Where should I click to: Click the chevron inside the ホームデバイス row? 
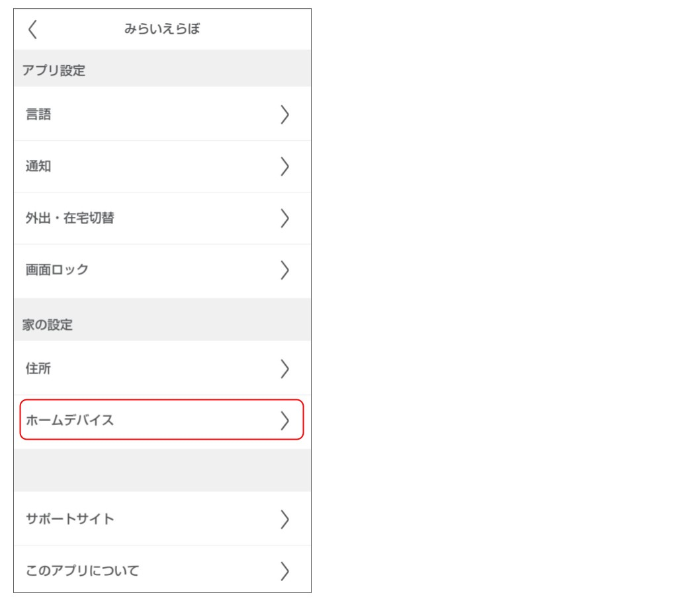tap(284, 420)
